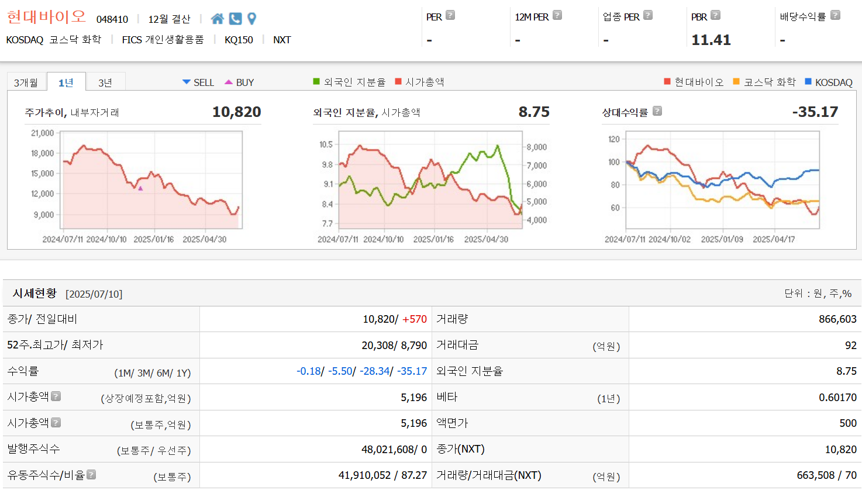Click the BUY marker on price chart
The image size is (862, 504).
pyautogui.click(x=140, y=188)
